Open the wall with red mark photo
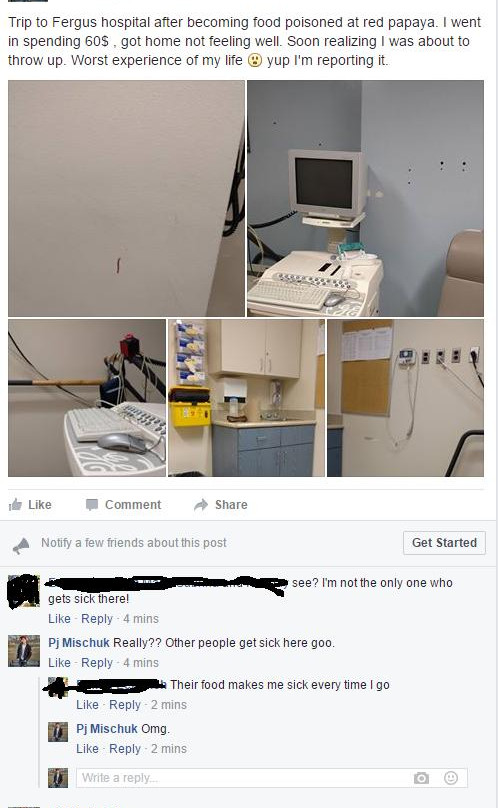498x808 pixels. [x=126, y=198]
